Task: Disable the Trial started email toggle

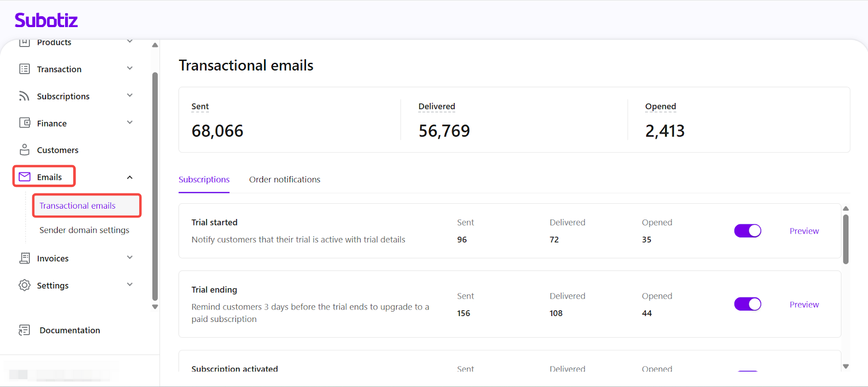Action: point(748,231)
